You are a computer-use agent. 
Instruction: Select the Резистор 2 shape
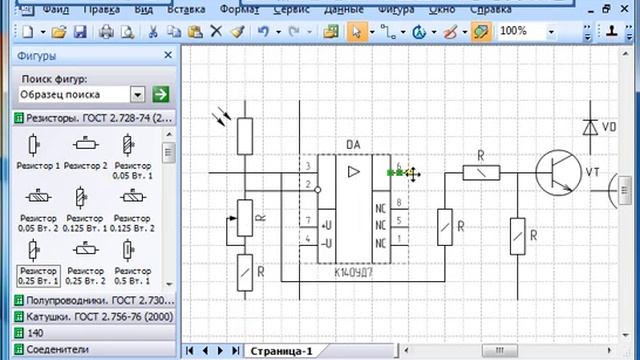point(86,152)
